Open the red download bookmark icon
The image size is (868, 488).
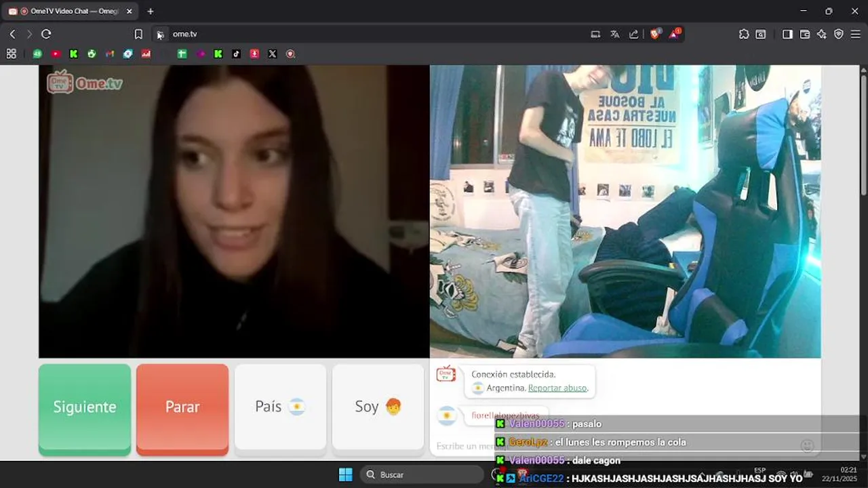pos(254,54)
